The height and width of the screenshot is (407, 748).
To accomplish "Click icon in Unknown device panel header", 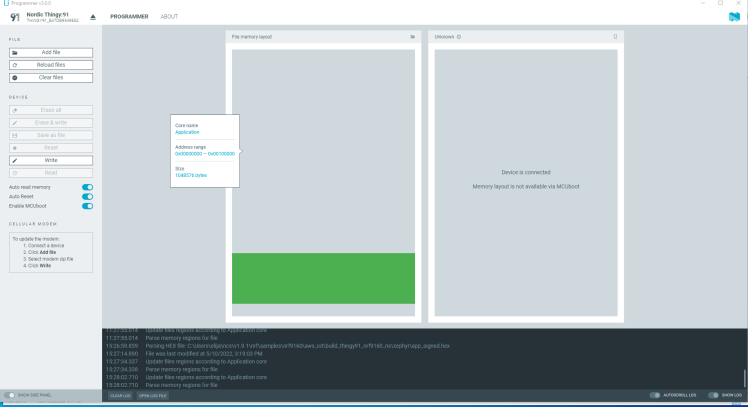I will point(615,37).
